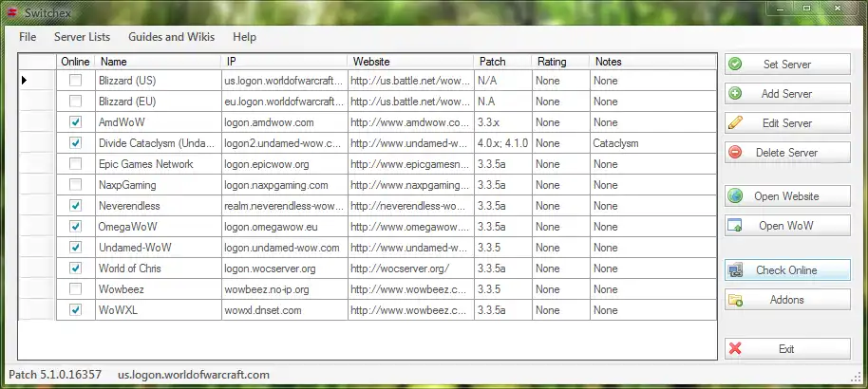Uncheck Online checkbox for OmegaWoW
868x389 pixels.
75,227
